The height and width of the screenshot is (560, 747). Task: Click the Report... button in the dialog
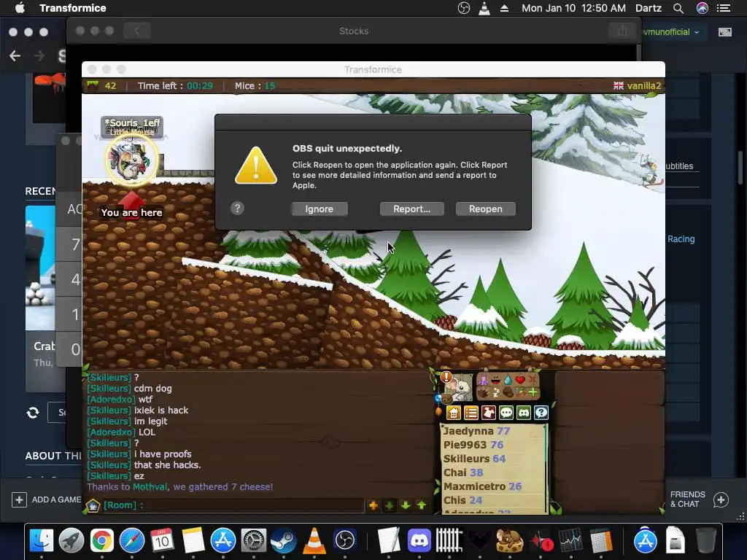point(411,209)
